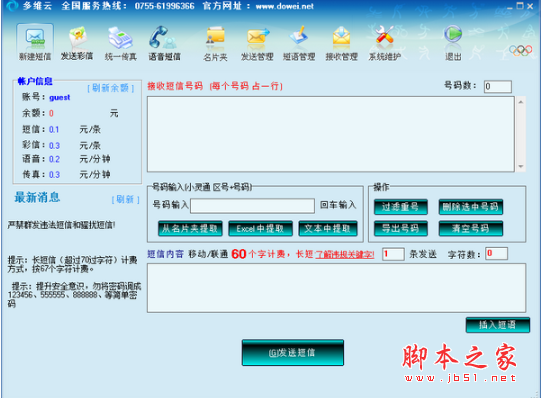
Task: Click the 最新消息 heading
Action: tap(37, 197)
